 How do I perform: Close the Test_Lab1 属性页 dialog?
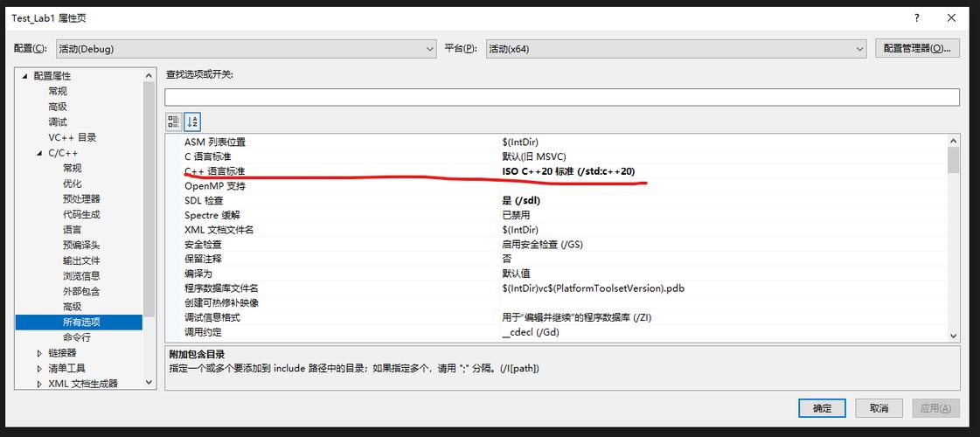[x=951, y=18]
